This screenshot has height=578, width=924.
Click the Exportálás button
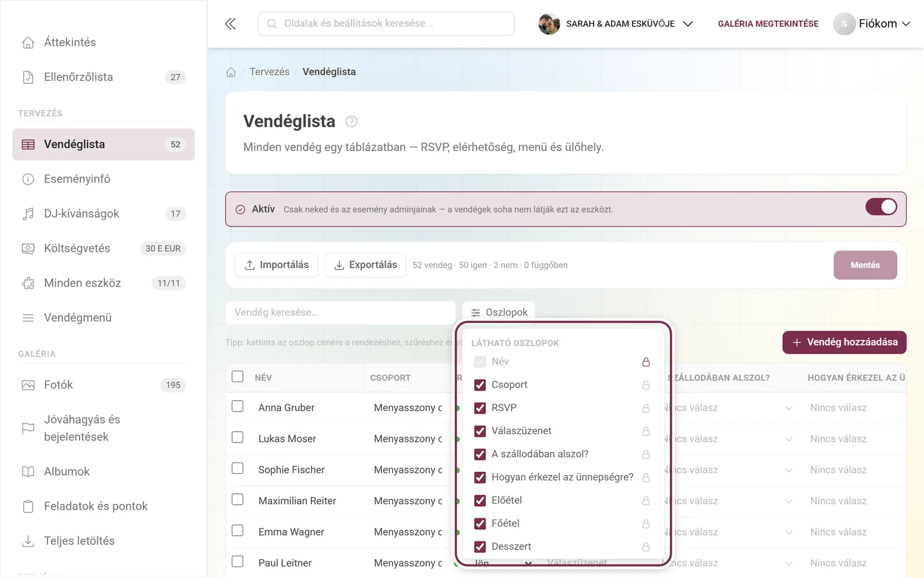365,265
